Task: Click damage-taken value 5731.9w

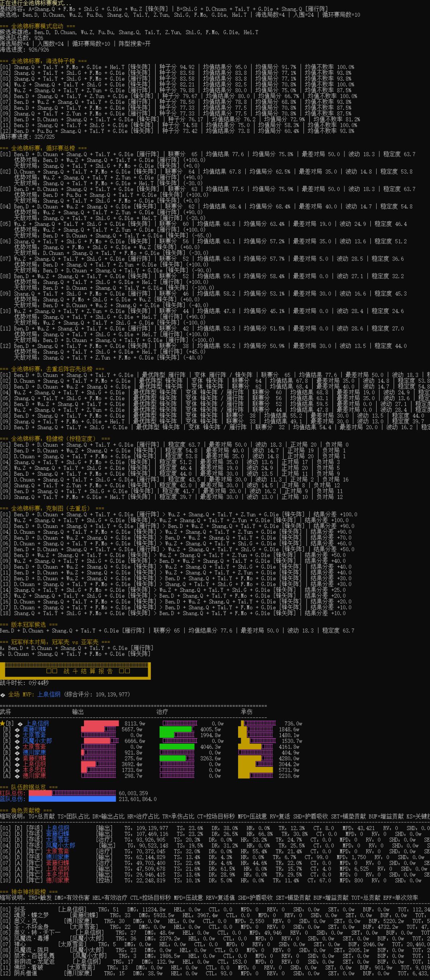Action: 289,770
